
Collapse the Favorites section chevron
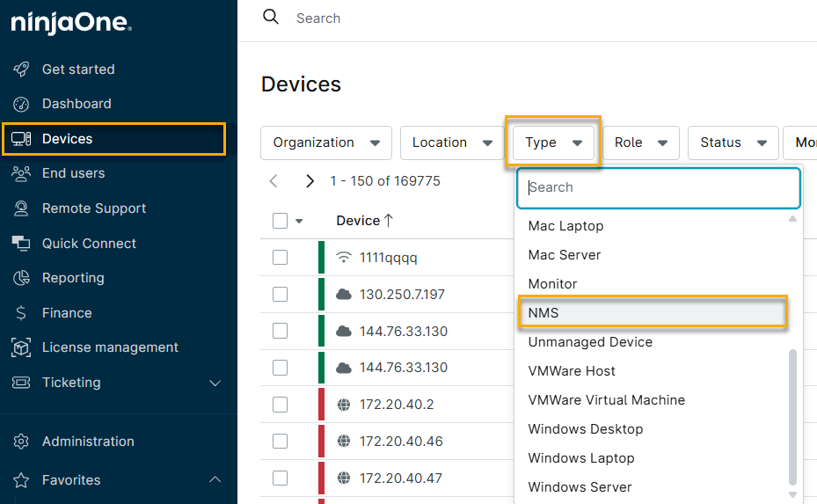click(x=215, y=479)
